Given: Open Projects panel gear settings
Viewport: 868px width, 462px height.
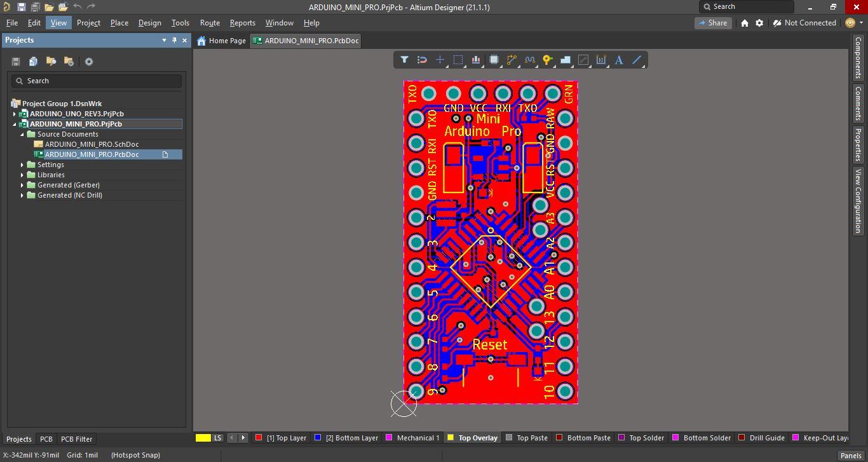Looking at the screenshot, I should pos(89,62).
